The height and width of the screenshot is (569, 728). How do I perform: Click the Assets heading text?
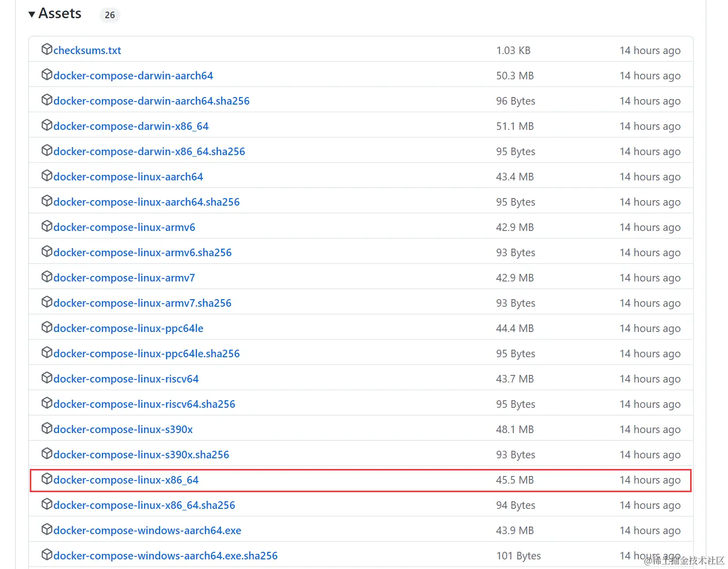point(60,14)
